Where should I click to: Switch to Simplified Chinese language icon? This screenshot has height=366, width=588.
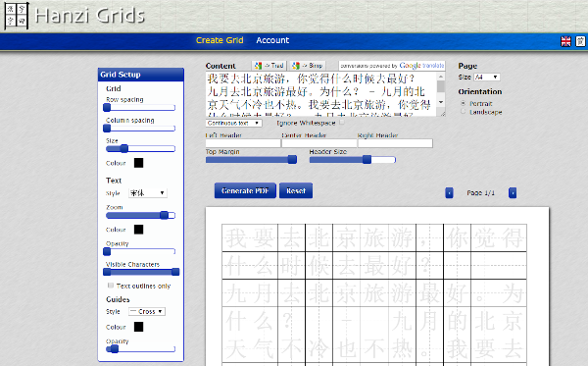click(580, 41)
